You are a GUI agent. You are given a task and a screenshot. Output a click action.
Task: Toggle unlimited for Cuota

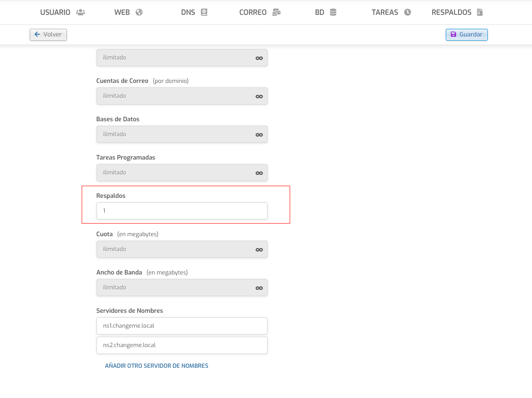tap(259, 250)
